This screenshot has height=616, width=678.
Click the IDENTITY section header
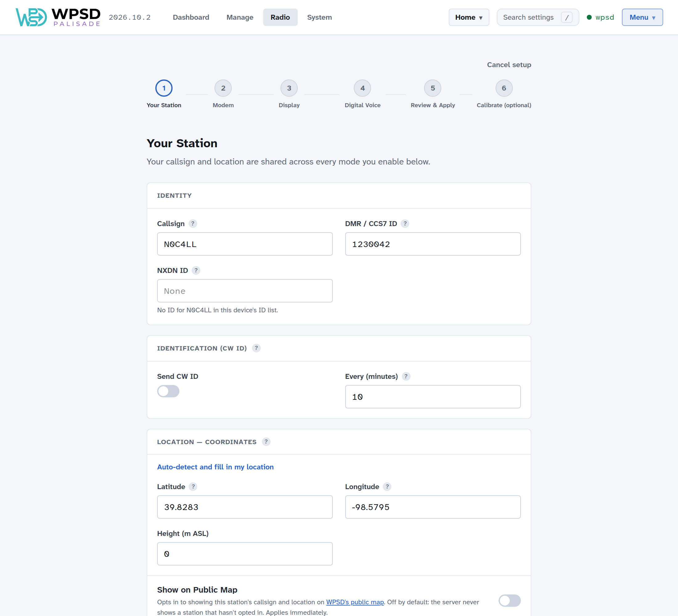coord(174,196)
